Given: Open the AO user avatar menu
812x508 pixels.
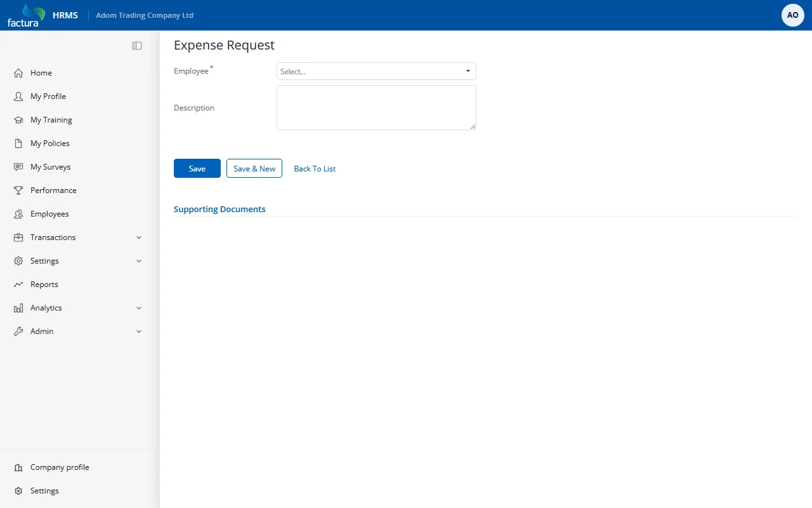Looking at the screenshot, I should (x=793, y=15).
